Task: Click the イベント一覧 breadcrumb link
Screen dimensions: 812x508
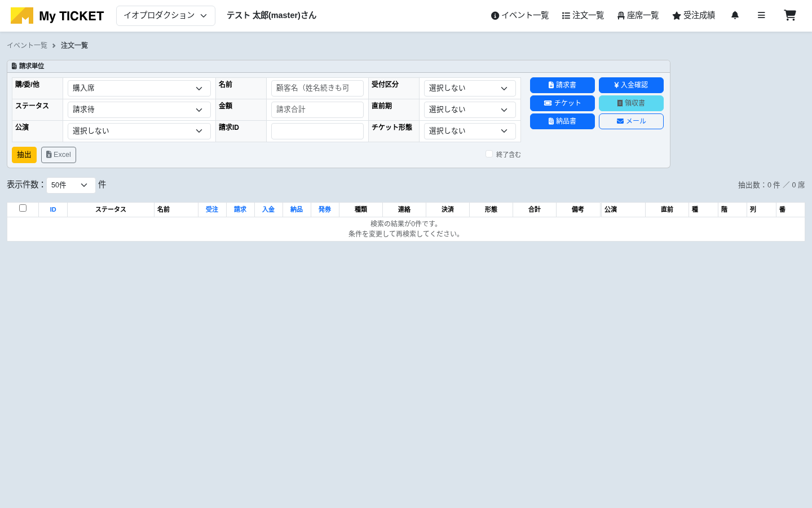Action: coord(27,45)
